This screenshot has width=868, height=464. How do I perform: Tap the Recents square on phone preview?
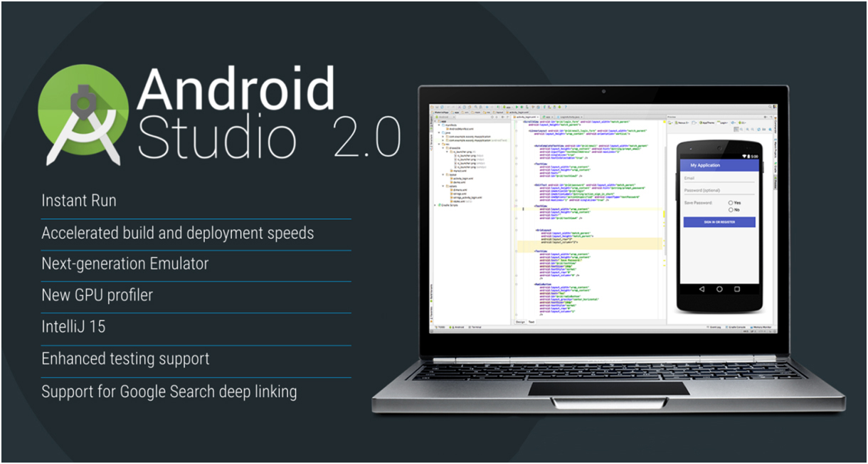tap(739, 289)
